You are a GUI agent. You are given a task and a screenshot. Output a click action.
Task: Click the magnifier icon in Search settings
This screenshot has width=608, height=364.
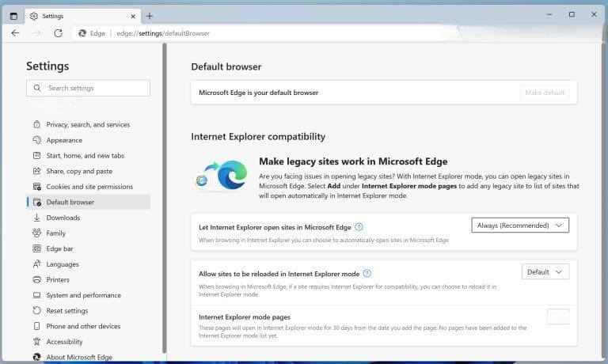pyautogui.click(x=37, y=88)
